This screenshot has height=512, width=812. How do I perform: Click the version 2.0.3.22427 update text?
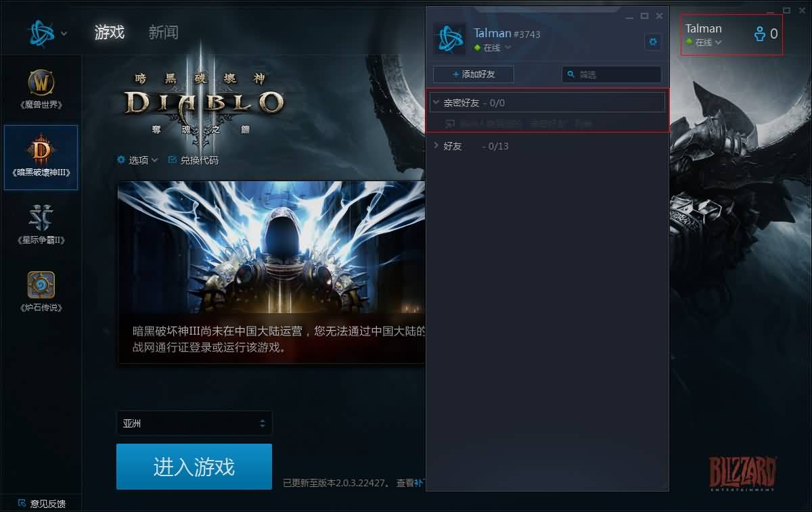336,483
